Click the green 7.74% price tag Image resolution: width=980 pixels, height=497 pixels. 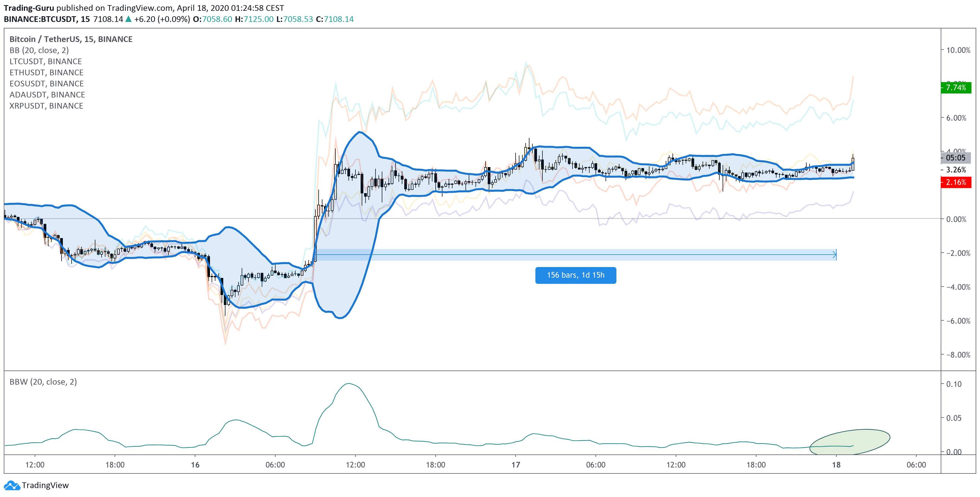(x=956, y=87)
